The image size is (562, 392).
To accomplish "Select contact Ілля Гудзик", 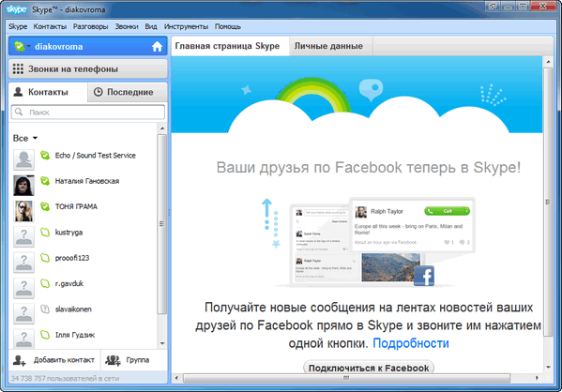I will coord(83,339).
